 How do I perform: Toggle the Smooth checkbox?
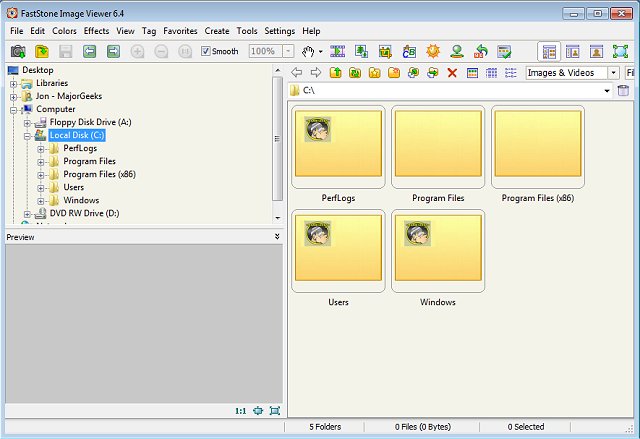point(206,51)
